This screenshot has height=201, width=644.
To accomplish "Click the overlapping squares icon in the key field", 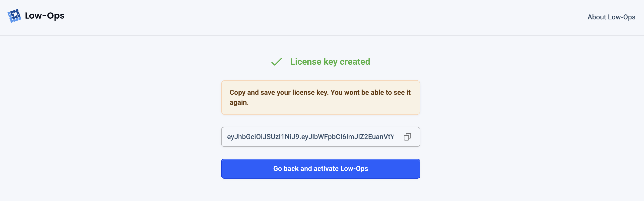I will point(407,137).
